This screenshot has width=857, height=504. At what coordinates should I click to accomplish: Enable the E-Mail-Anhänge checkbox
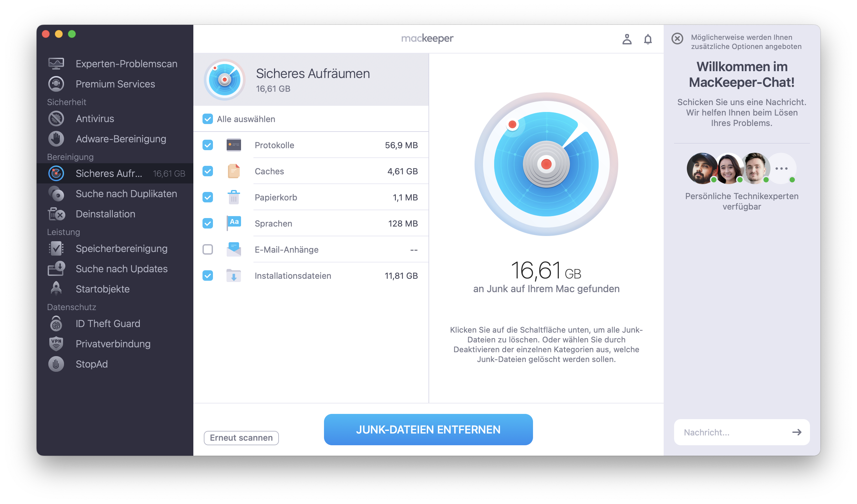208,249
